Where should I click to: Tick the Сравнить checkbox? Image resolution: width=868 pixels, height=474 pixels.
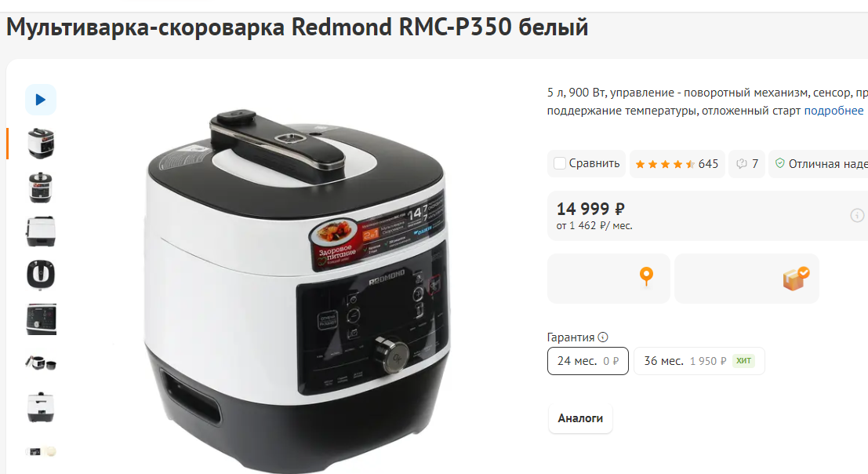pos(560,163)
